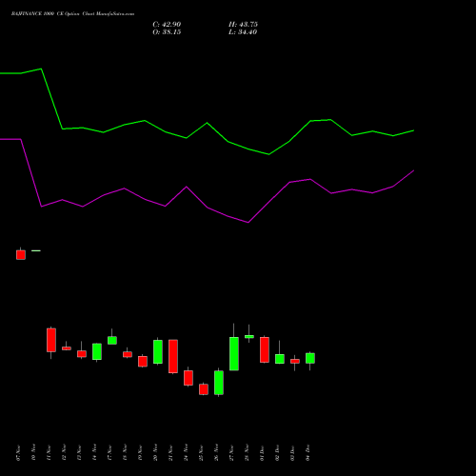Click the 07 Nov date label
Viewport: 476px width, 476px height.
point(18,452)
